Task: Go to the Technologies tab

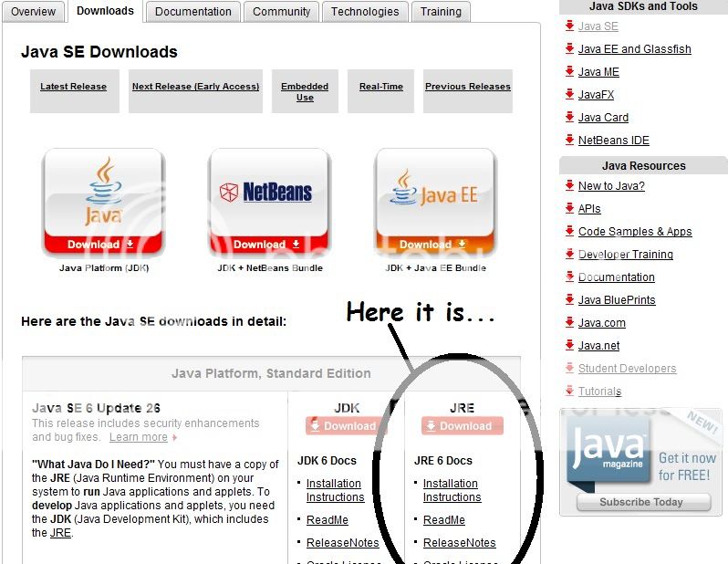Action: [x=365, y=12]
